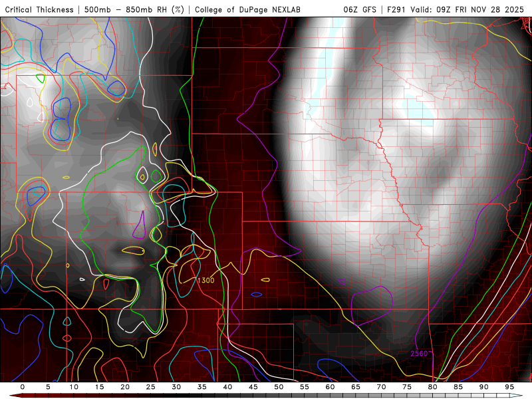
Task: Click the 'College of DuPage NEXLAB' text
Action: coord(247,10)
